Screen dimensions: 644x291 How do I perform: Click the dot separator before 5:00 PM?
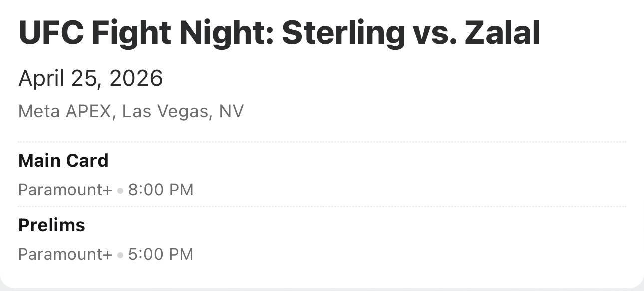[120, 255]
